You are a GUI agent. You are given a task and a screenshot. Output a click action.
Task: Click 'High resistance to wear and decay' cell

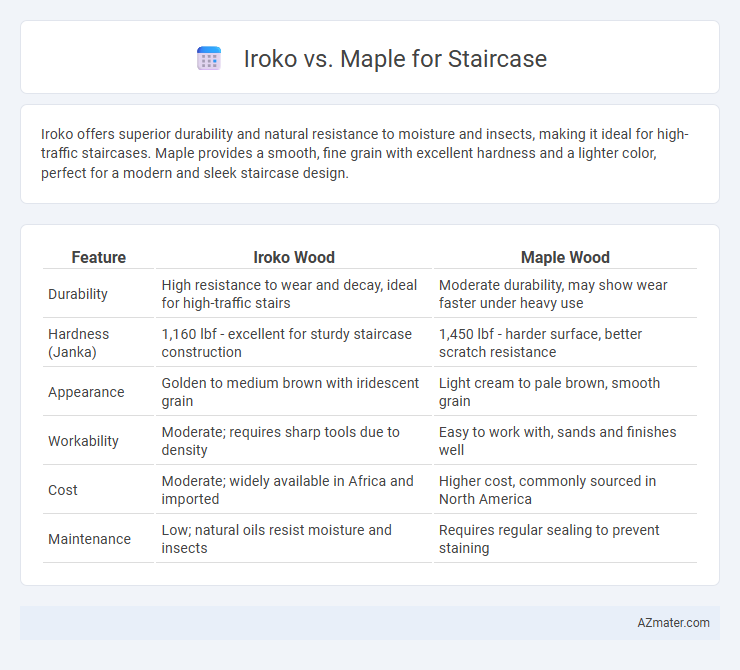click(x=294, y=294)
